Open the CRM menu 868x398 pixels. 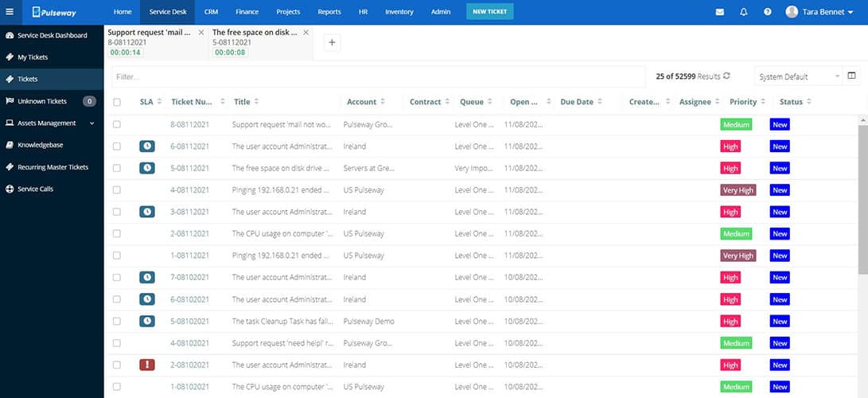[211, 12]
